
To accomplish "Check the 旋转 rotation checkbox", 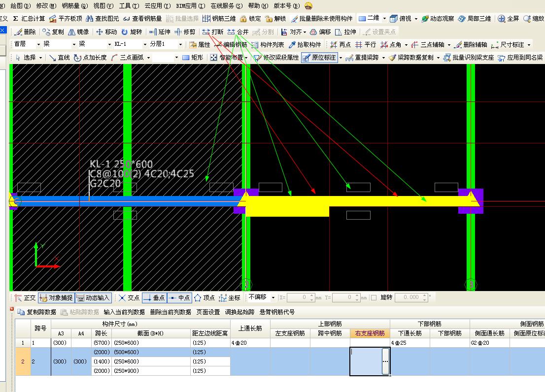I will [x=374, y=298].
